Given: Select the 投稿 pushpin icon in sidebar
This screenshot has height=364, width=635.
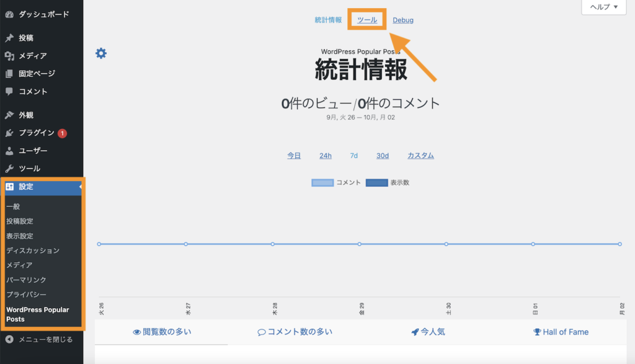Looking at the screenshot, I should (10, 38).
